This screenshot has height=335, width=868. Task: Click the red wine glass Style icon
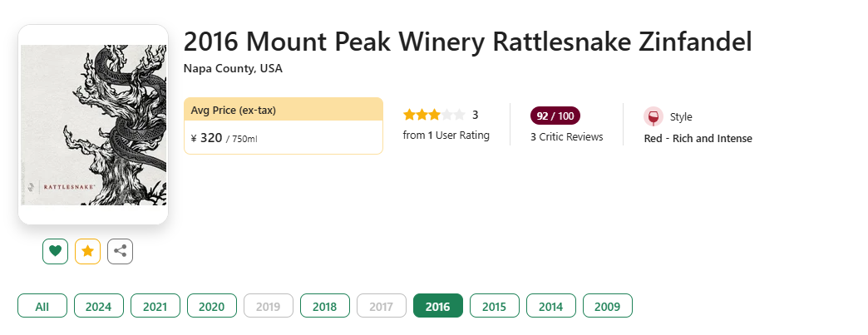coord(653,116)
